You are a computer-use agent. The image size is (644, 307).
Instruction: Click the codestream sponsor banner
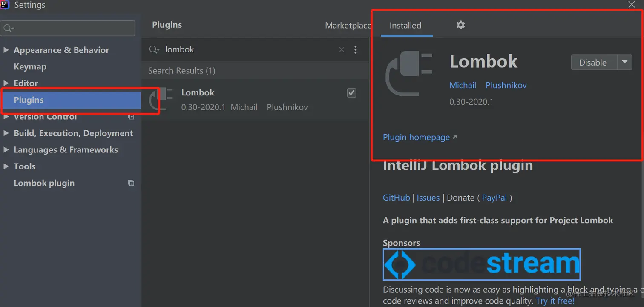click(x=482, y=264)
